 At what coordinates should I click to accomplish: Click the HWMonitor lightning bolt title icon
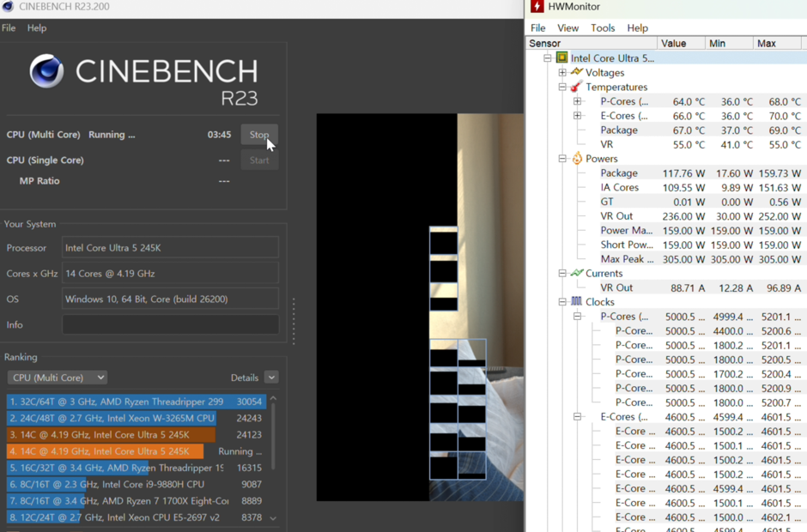(x=537, y=6)
